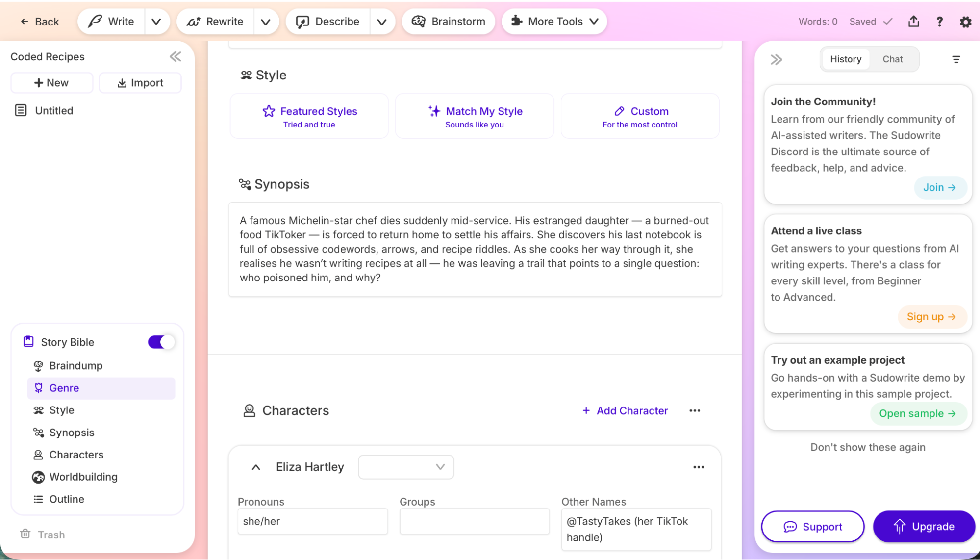
Task: Click the Add Character button
Action: point(625,410)
